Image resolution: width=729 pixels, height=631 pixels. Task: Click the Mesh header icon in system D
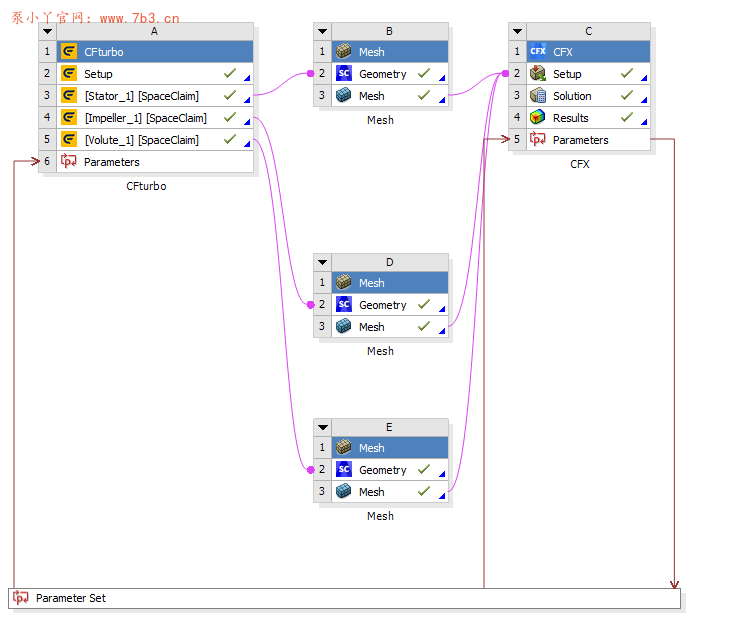[x=344, y=282]
